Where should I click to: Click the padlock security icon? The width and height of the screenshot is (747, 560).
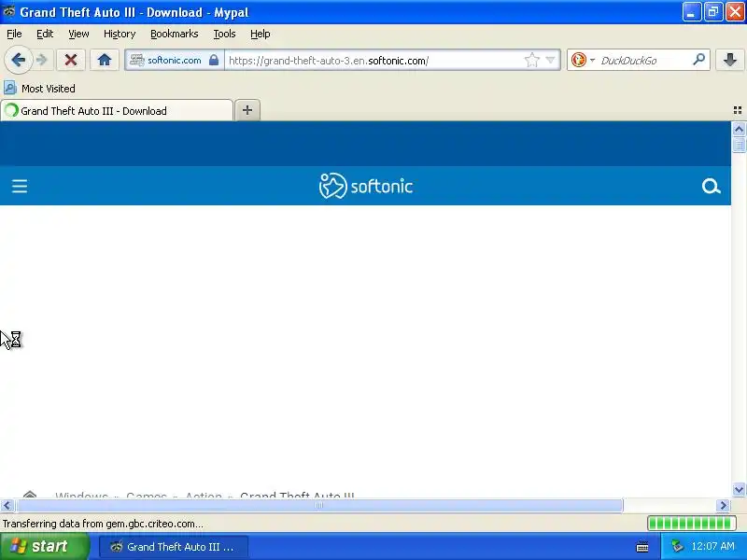click(x=214, y=60)
